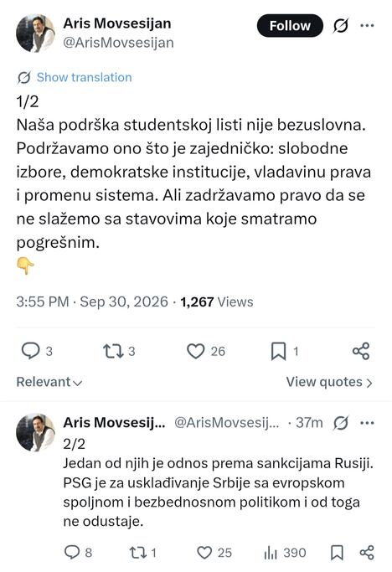Bookmark the 2/2 reply

(x=337, y=552)
